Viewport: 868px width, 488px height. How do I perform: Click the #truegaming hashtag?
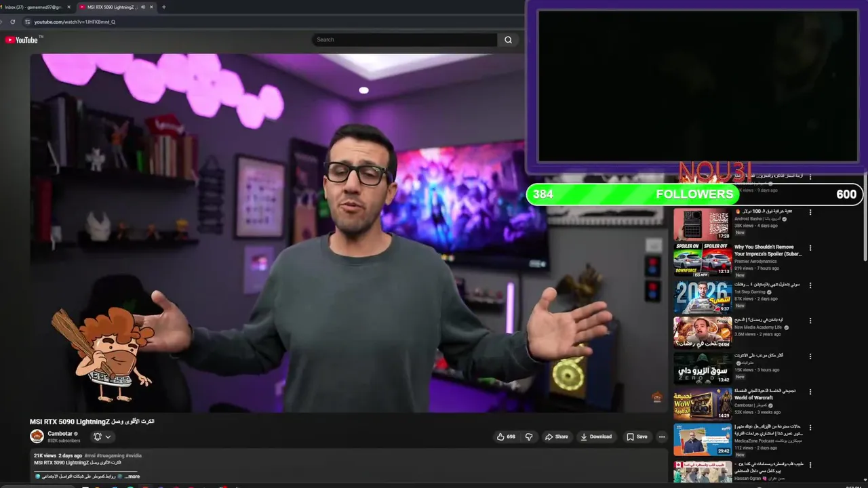111,455
